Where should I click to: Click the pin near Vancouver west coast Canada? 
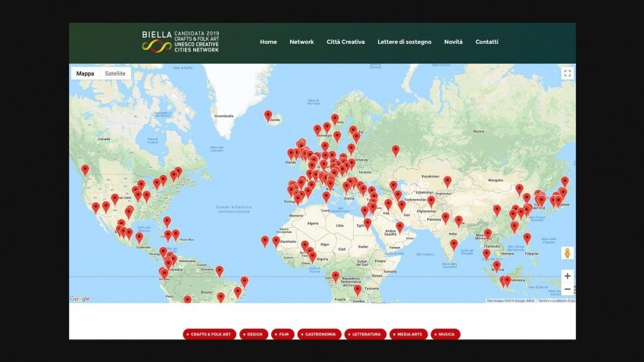[85, 170]
